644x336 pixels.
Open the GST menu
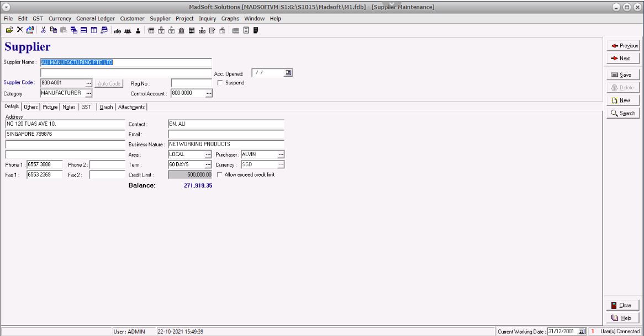(x=38, y=18)
